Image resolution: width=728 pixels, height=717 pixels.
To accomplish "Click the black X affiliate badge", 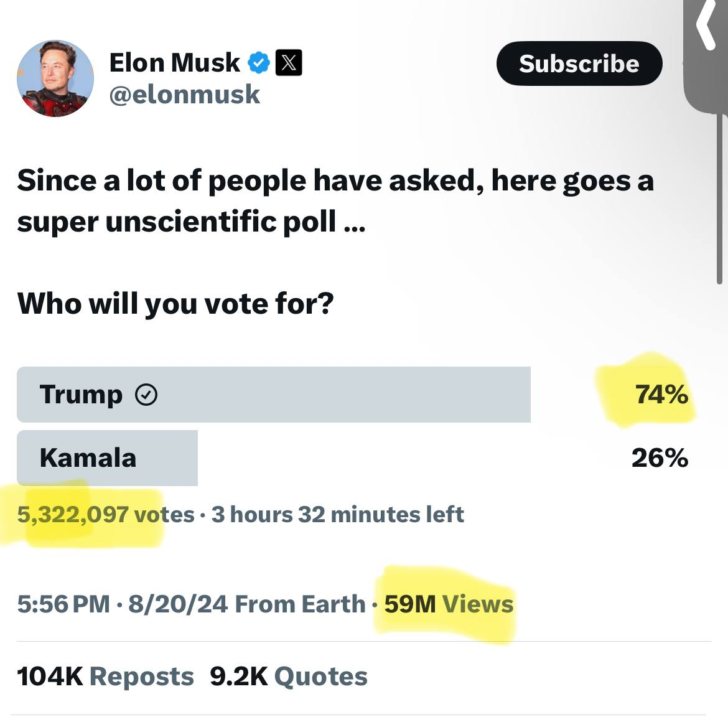I will click(289, 63).
